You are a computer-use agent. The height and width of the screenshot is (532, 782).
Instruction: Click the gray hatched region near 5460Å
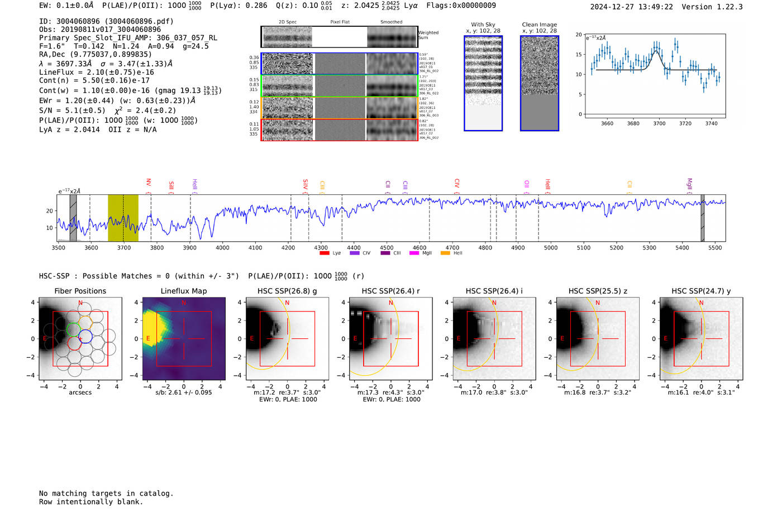703,218
